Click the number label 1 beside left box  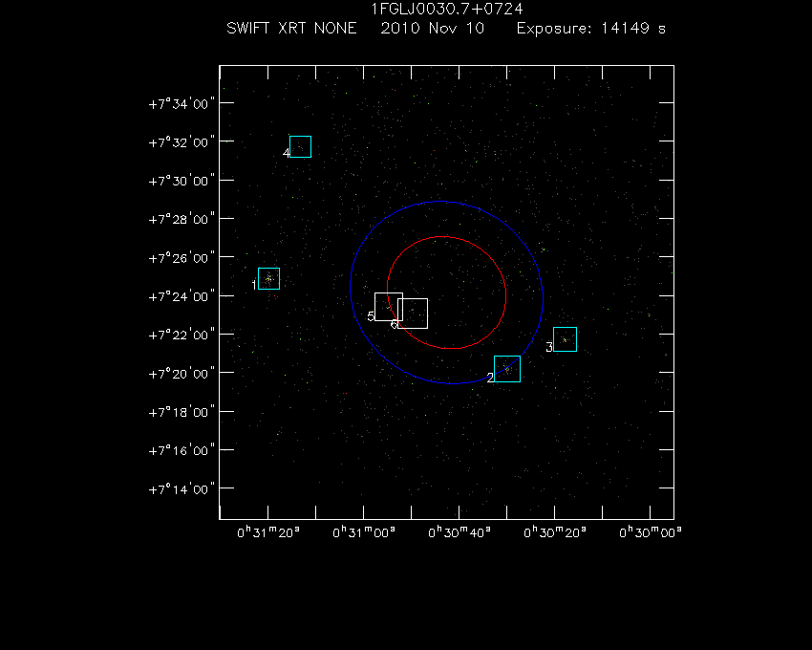click(x=254, y=285)
